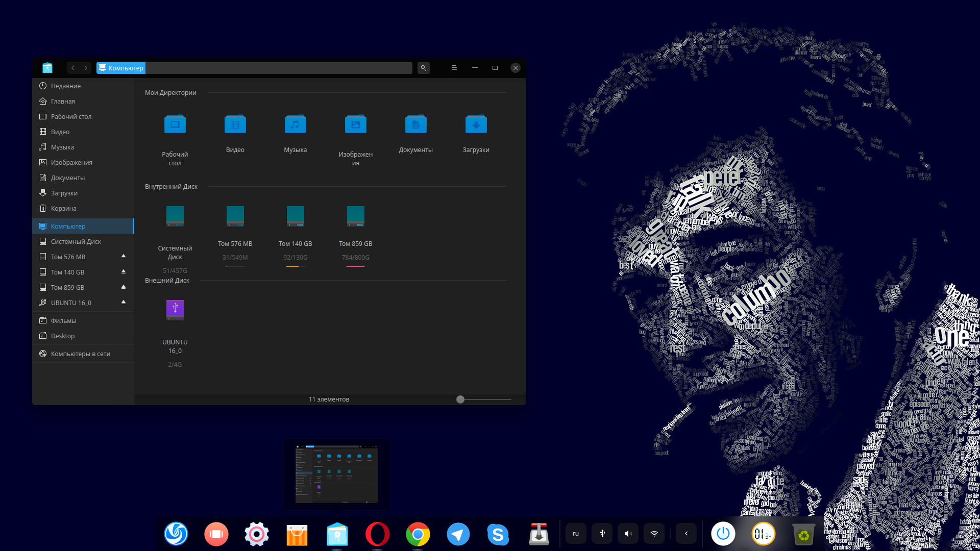980x551 pixels.
Task: Launch Opera browser from dock
Action: [378, 534]
